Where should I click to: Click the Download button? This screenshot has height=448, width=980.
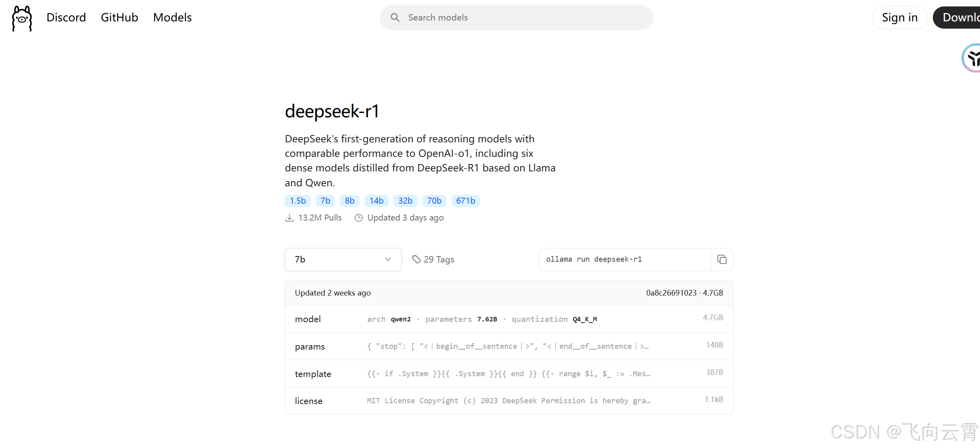point(957,17)
